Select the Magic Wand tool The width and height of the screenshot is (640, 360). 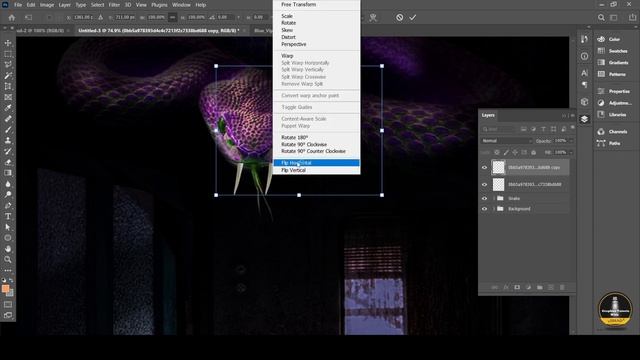tap(8, 76)
